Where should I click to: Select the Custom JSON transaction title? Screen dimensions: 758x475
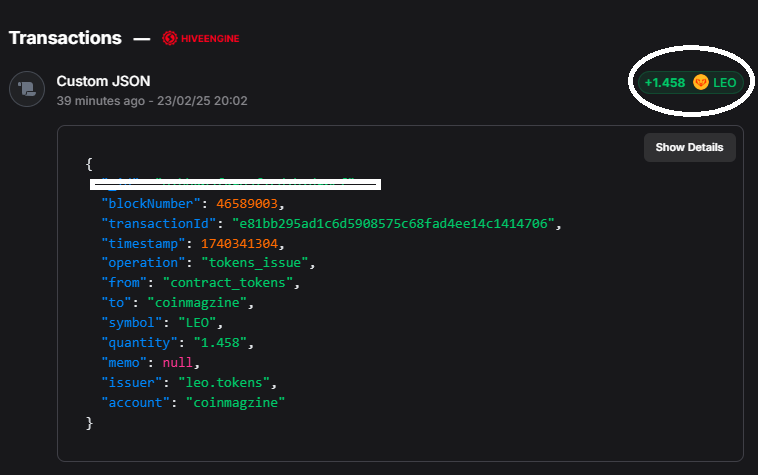[103, 81]
